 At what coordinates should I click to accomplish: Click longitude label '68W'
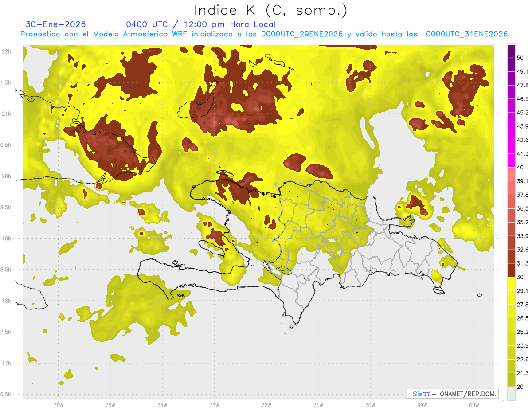473,405
